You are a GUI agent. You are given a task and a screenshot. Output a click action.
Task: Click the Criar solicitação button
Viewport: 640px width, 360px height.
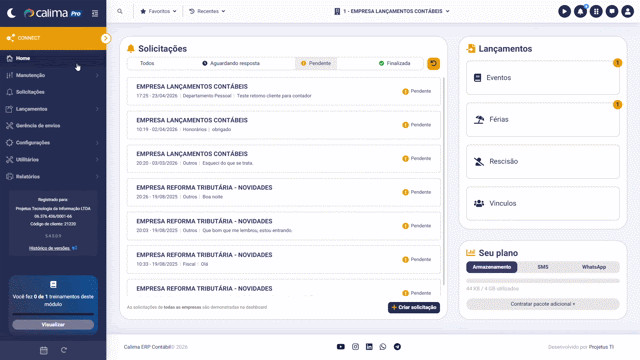414,307
